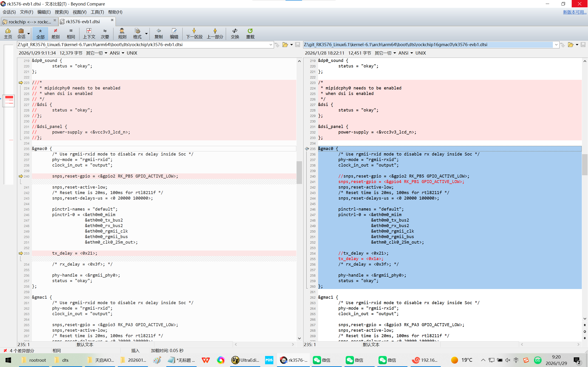Open left pane ANSI encoding dropdown

pos(117,53)
